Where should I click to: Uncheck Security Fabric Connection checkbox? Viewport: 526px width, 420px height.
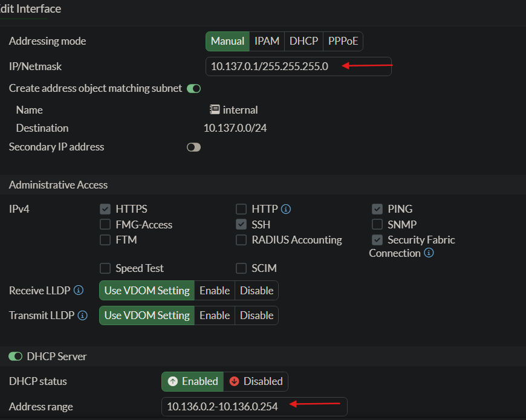coord(377,240)
